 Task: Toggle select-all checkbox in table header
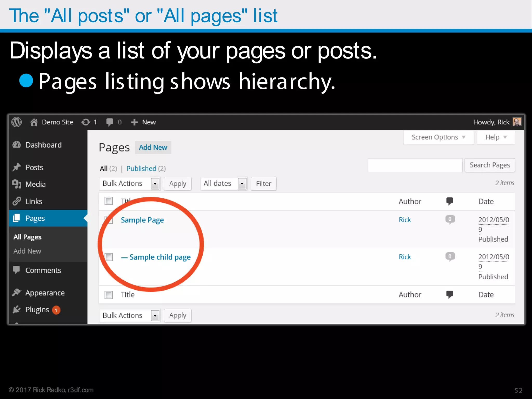pos(109,201)
